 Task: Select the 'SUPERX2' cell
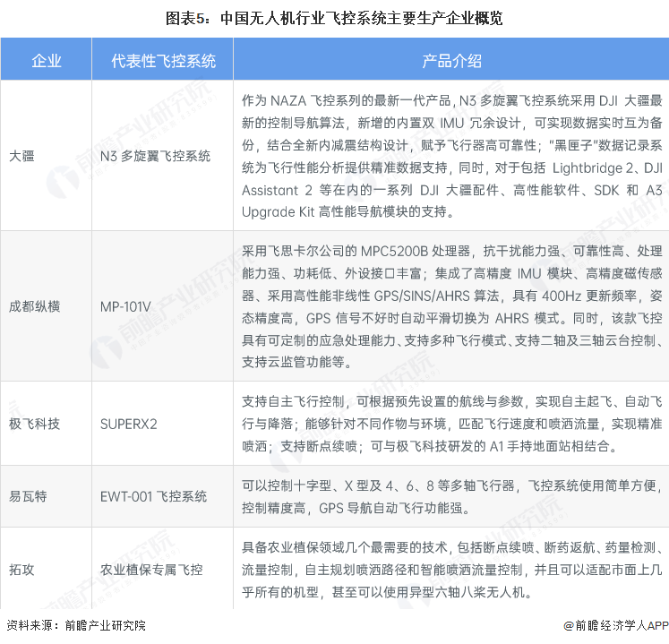(163, 424)
